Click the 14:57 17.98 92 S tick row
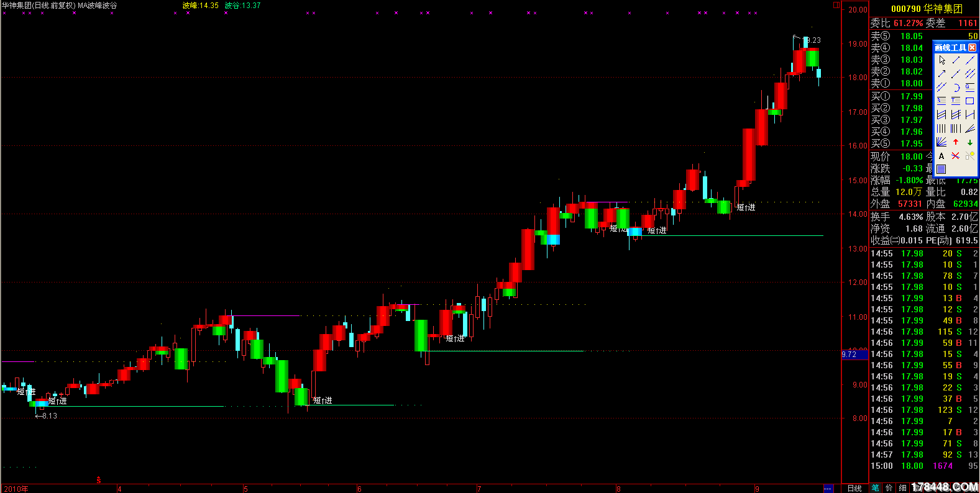 click(924, 455)
